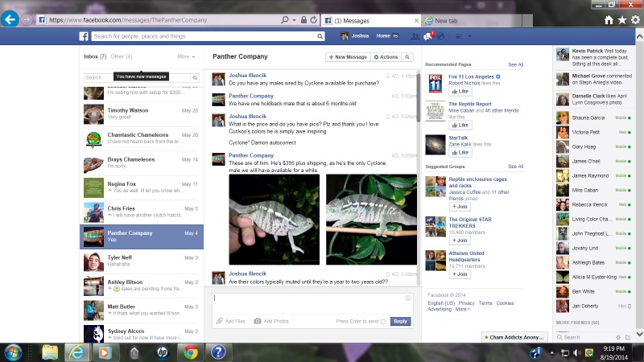Click chat sidebar options gear icon
The width and height of the screenshot is (644, 362).
point(618,337)
